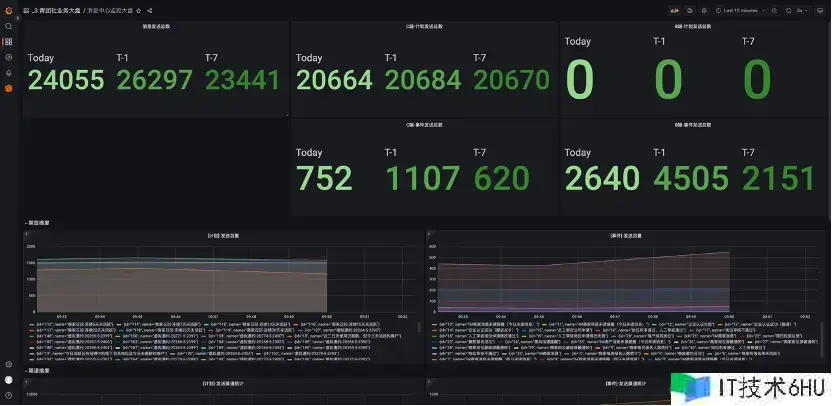Open the Alerting bell icon
The height and width of the screenshot is (406, 832).
(8, 73)
